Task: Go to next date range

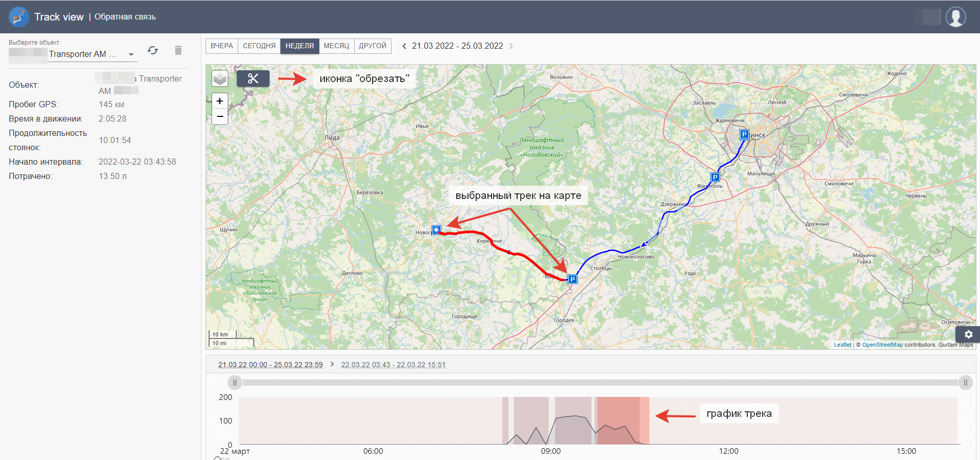Action: (511, 46)
